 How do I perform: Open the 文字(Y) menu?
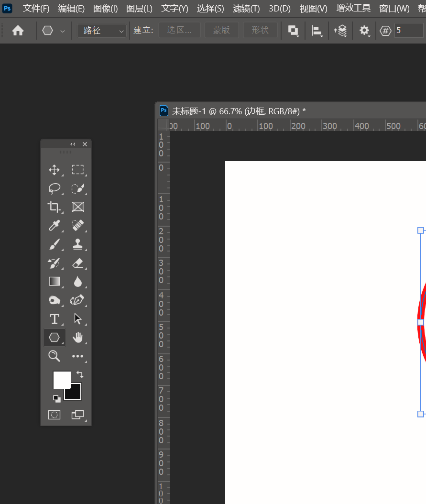175,8
